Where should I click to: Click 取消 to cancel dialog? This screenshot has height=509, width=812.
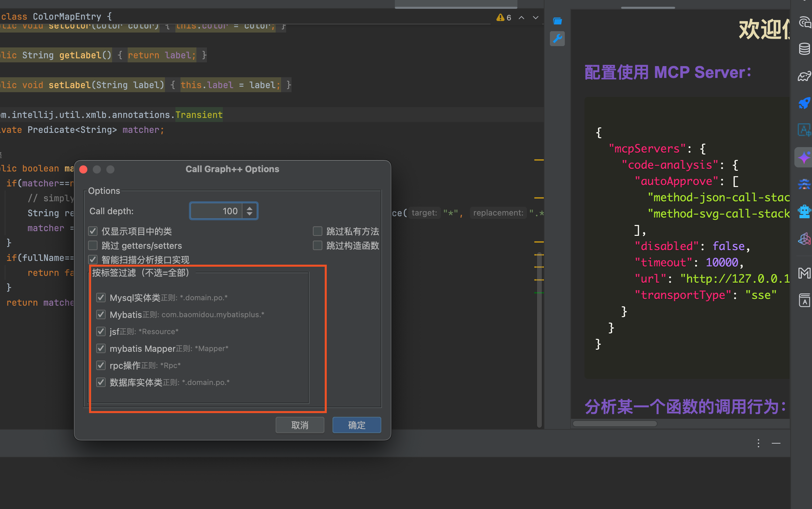(x=300, y=425)
